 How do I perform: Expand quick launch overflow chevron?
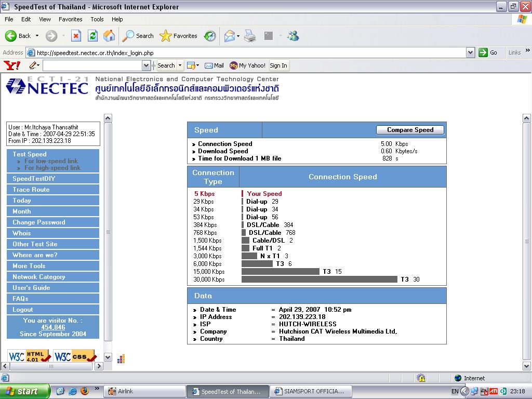[x=97, y=389]
